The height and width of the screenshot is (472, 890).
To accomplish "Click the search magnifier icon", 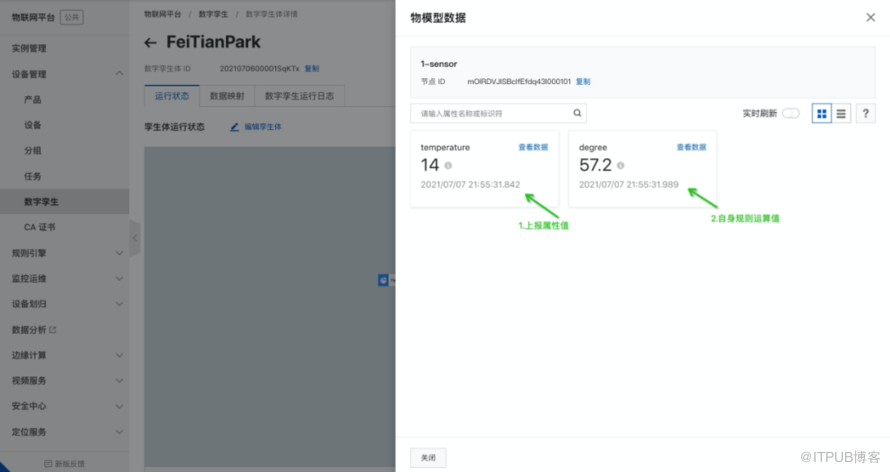I will (577, 114).
